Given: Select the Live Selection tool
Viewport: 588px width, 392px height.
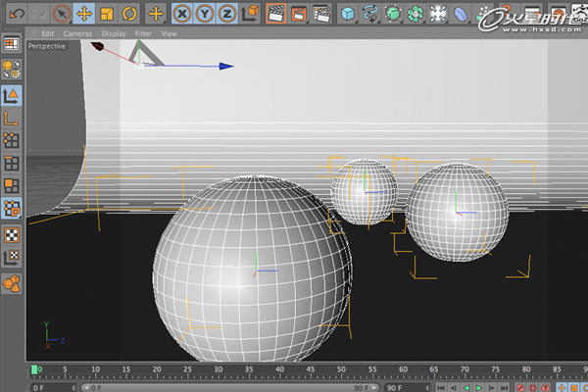Looking at the screenshot, I should click(x=61, y=14).
